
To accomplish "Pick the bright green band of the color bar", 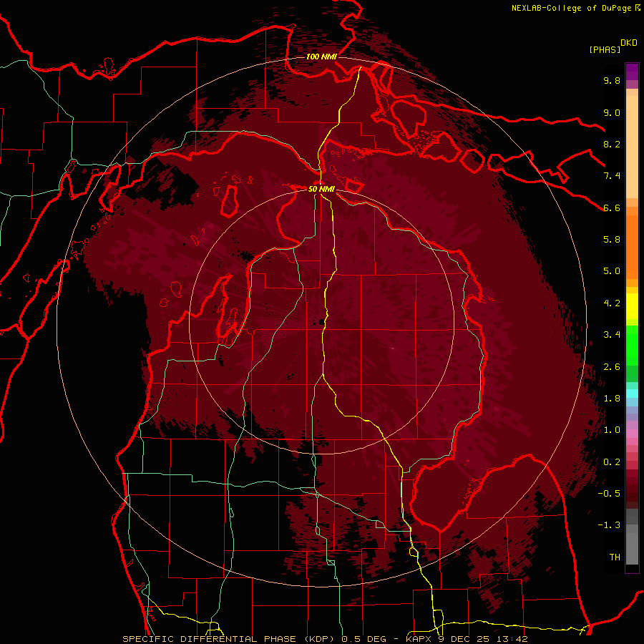I will (632, 345).
